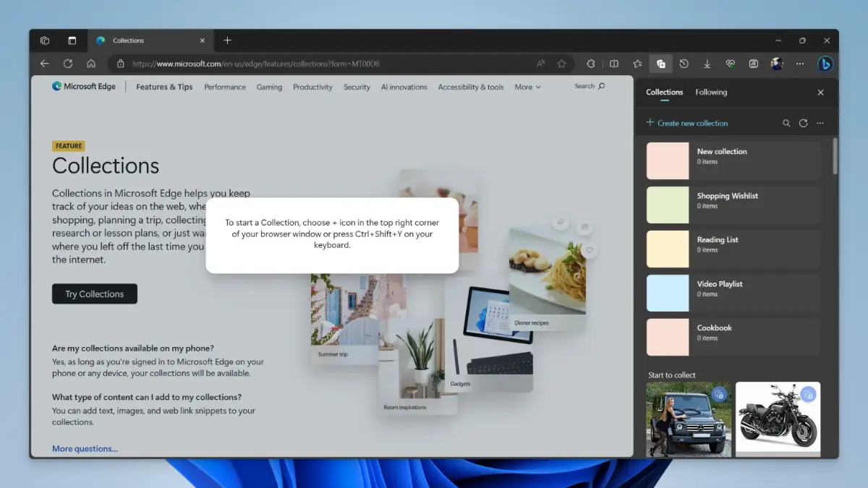The width and height of the screenshot is (868, 488).
Task: Select the motorcycle thumbnail under Start to collect
Action: coord(778,419)
